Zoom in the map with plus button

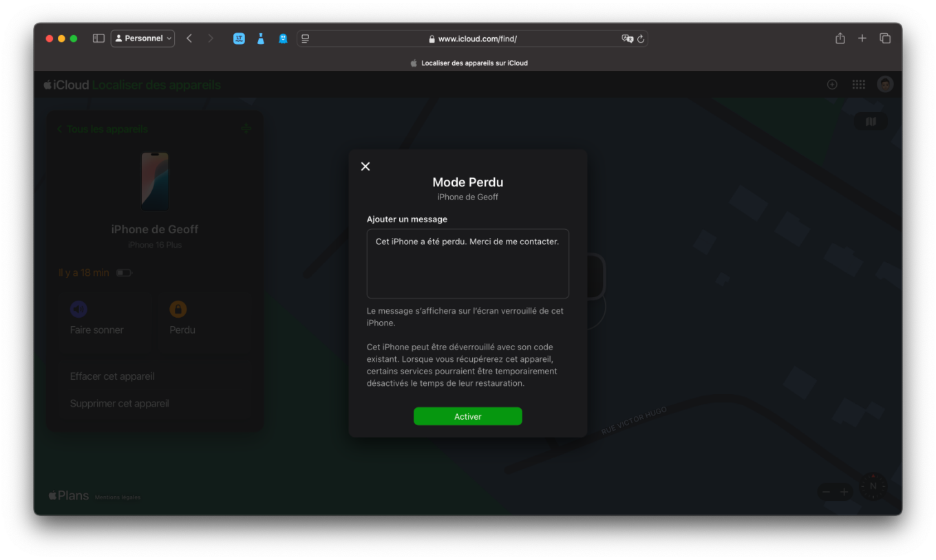[844, 492]
